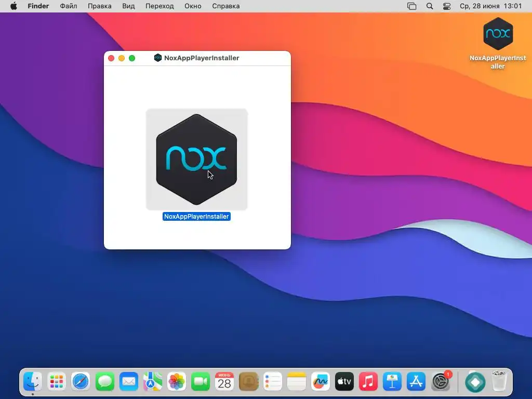Click the teal diamond app icon in the Dock

tap(475, 382)
